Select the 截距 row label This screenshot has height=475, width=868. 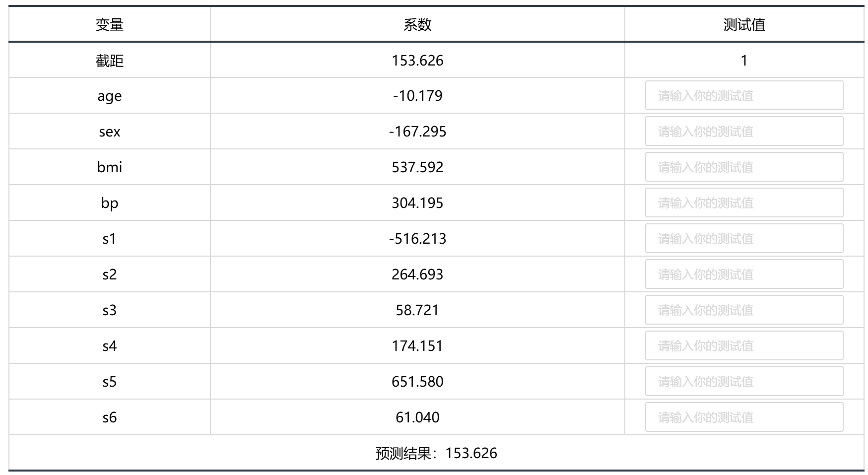pos(110,61)
